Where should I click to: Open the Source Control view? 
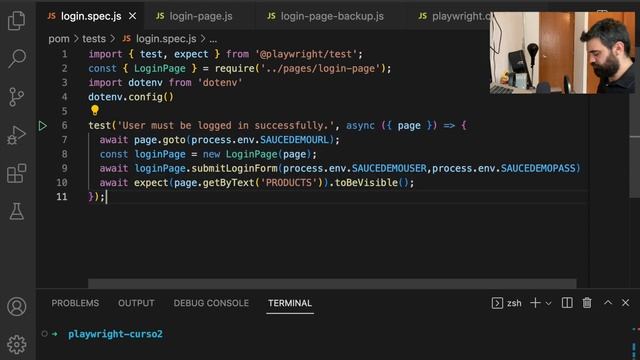17,97
